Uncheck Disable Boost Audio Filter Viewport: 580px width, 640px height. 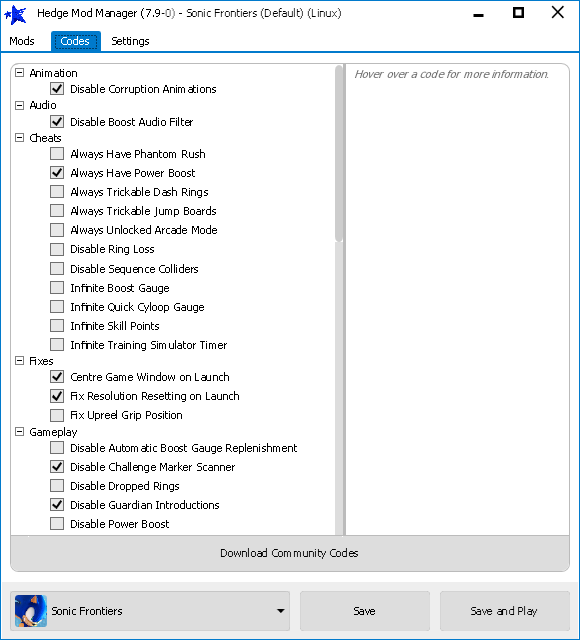point(57,121)
